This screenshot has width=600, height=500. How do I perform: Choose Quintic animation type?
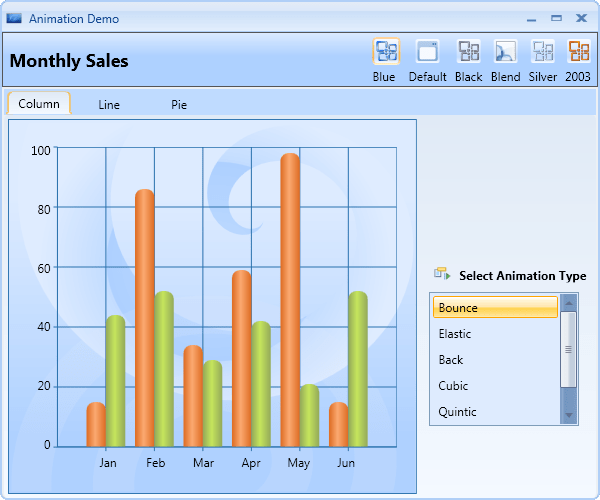(x=496, y=412)
